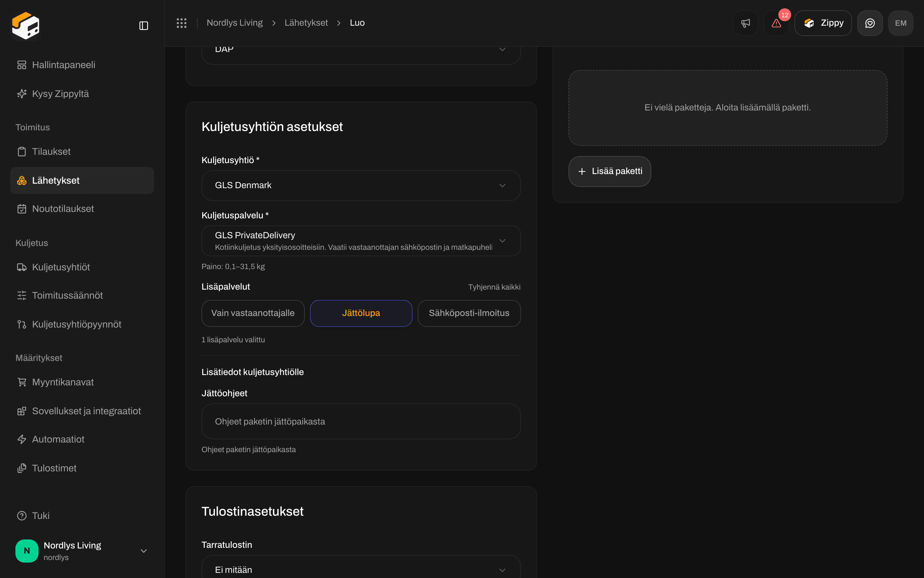Open the alerts warning icon with badge 12
The height and width of the screenshot is (578, 924).
pyautogui.click(x=776, y=23)
